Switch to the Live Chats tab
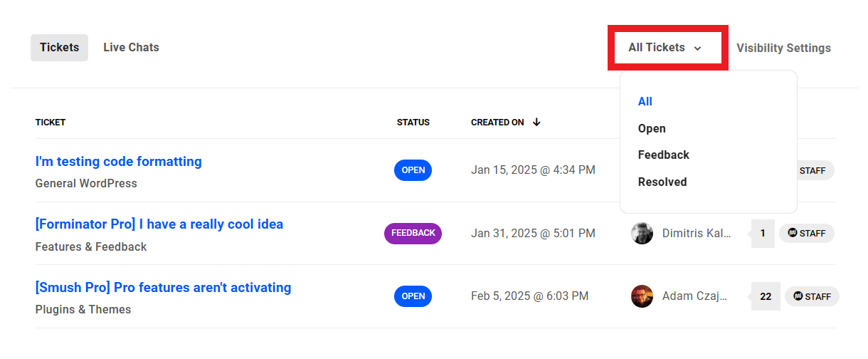The image size is (868, 359). point(131,48)
